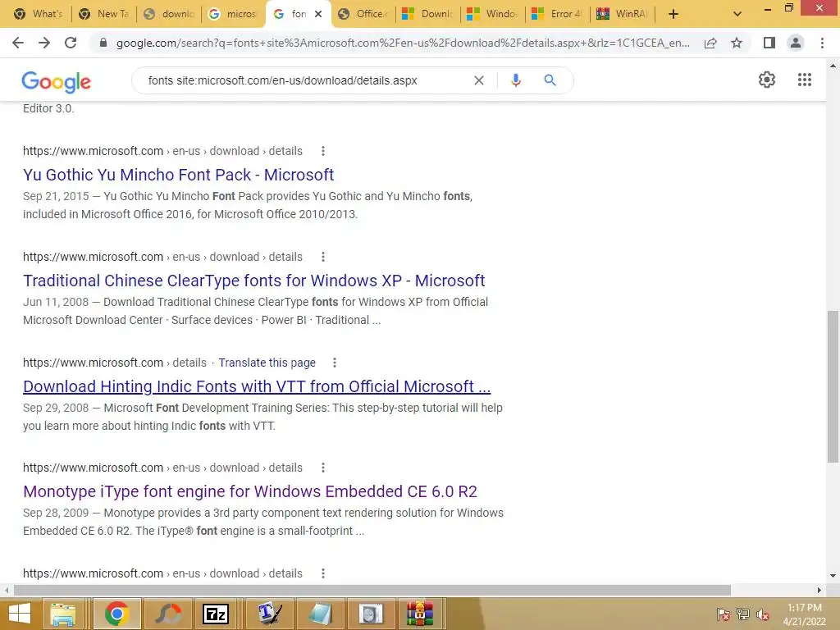Open options for Monotype iType result
The width and height of the screenshot is (840, 630).
tap(323, 468)
